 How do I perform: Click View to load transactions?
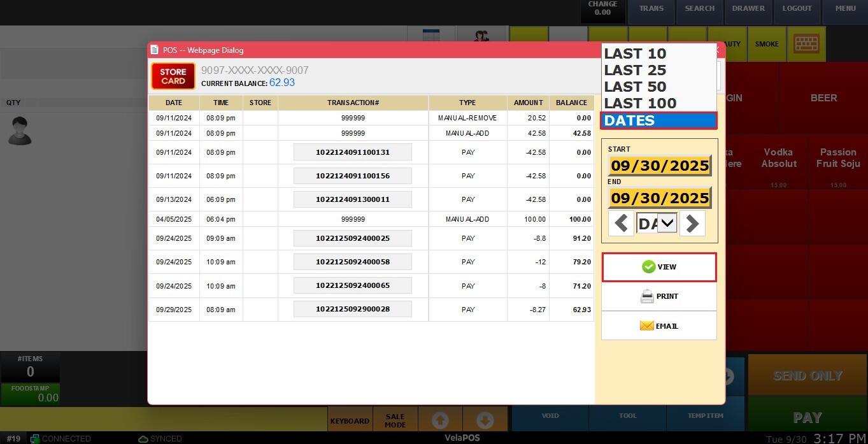pyautogui.click(x=659, y=267)
